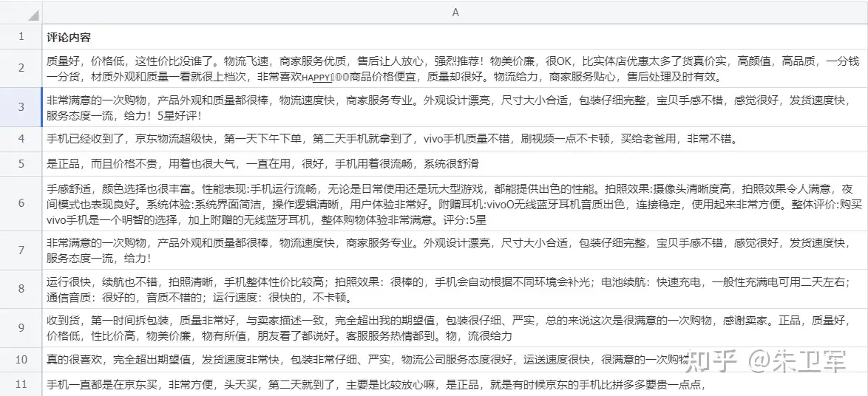The height and width of the screenshot is (396, 868).
Task: Select row 2 header
Action: coord(21,68)
